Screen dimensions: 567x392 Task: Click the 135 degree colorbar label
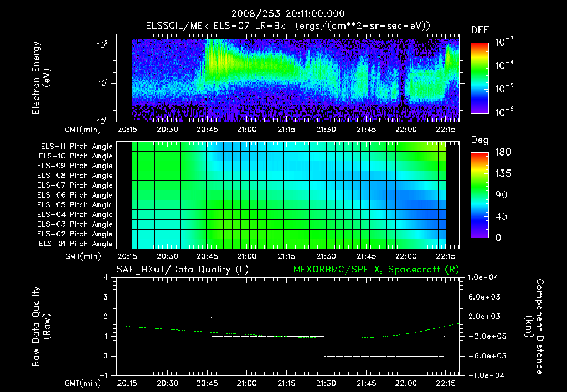[x=503, y=174]
